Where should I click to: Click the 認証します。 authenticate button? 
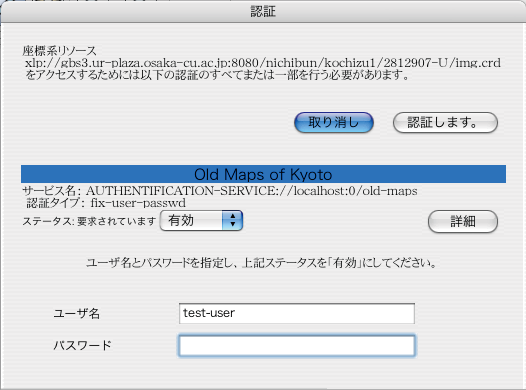445,122
